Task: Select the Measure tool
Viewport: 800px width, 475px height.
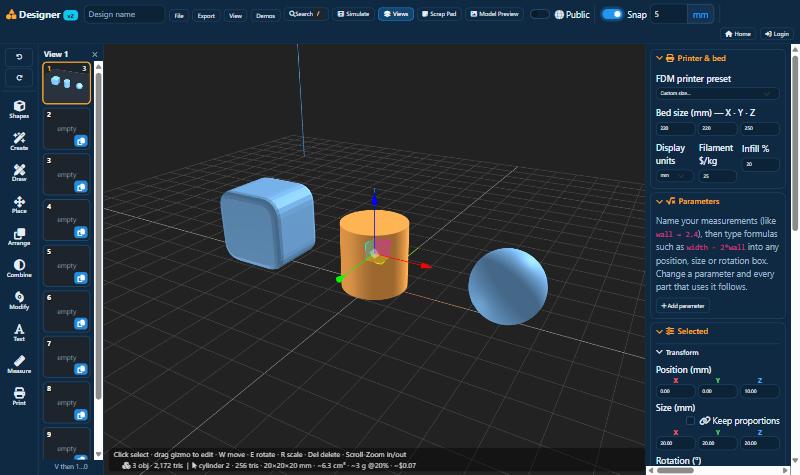Action: click(x=19, y=364)
